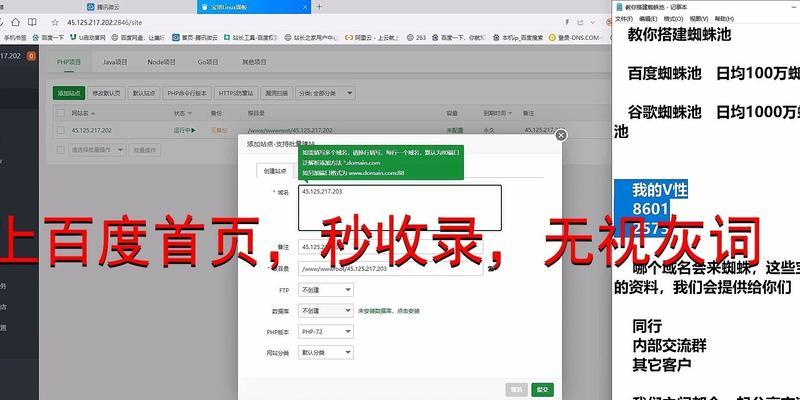Select the 创建站点 tab in the dialog
800x400 pixels.
coord(275,171)
